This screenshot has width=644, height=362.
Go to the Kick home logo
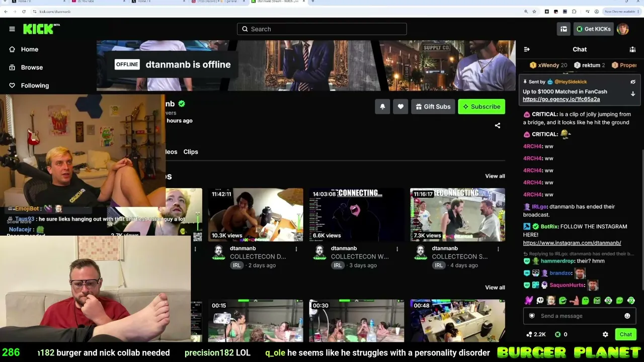coord(41,29)
